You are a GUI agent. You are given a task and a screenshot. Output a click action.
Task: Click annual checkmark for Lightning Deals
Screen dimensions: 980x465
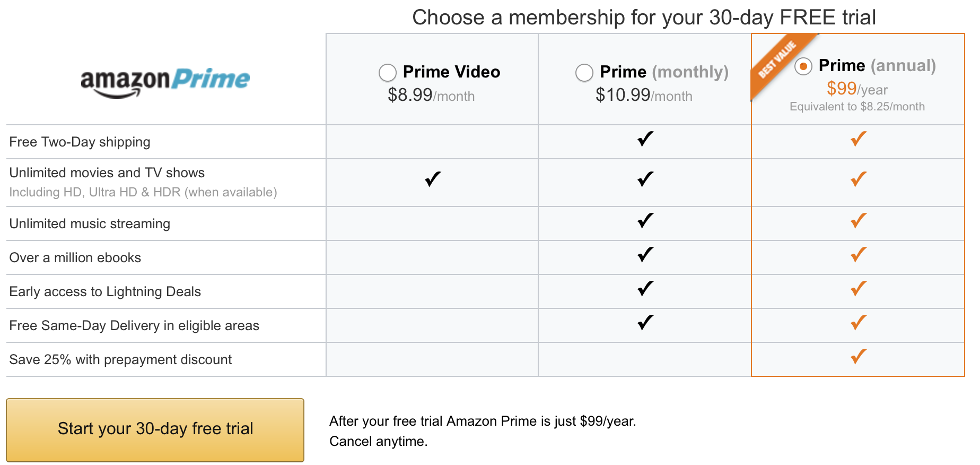pyautogui.click(x=859, y=289)
